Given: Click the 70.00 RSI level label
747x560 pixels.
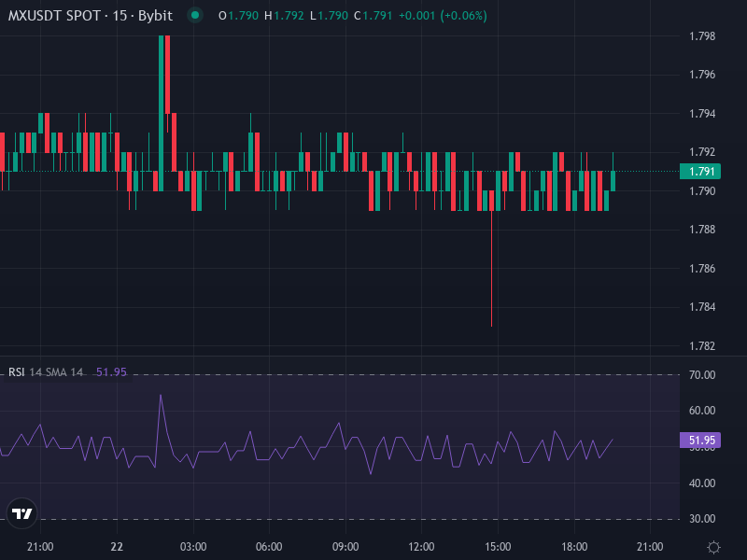Looking at the screenshot, I should (x=702, y=373).
